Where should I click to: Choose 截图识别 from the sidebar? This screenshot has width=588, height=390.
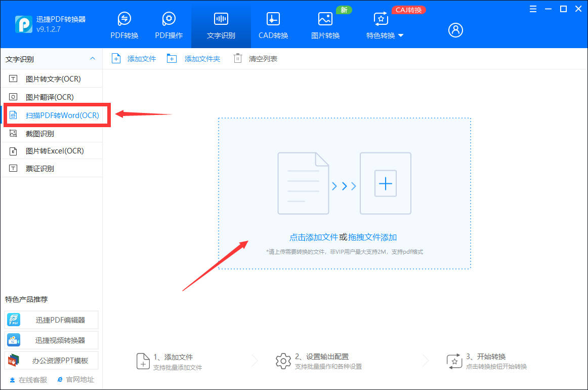tap(40, 134)
